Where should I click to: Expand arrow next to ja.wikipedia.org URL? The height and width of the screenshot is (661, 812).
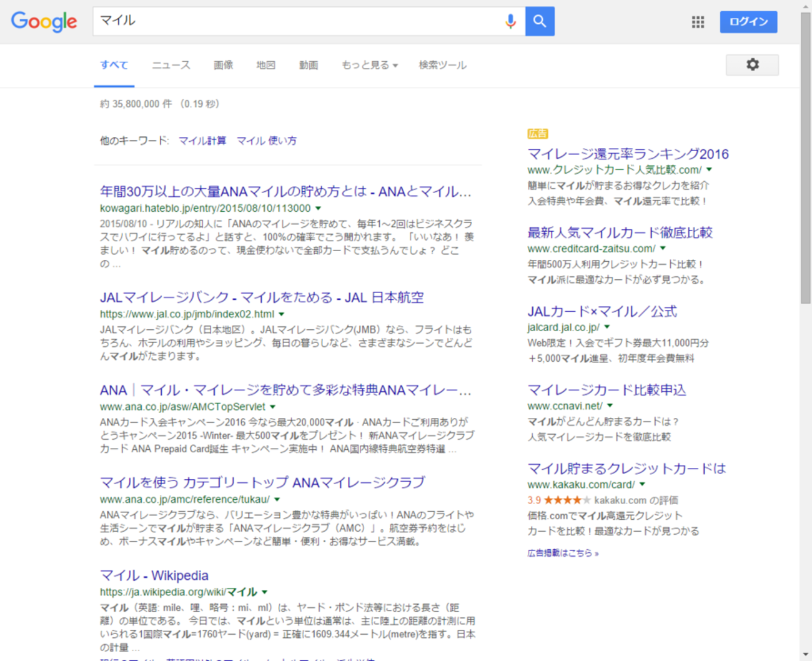[x=265, y=592]
